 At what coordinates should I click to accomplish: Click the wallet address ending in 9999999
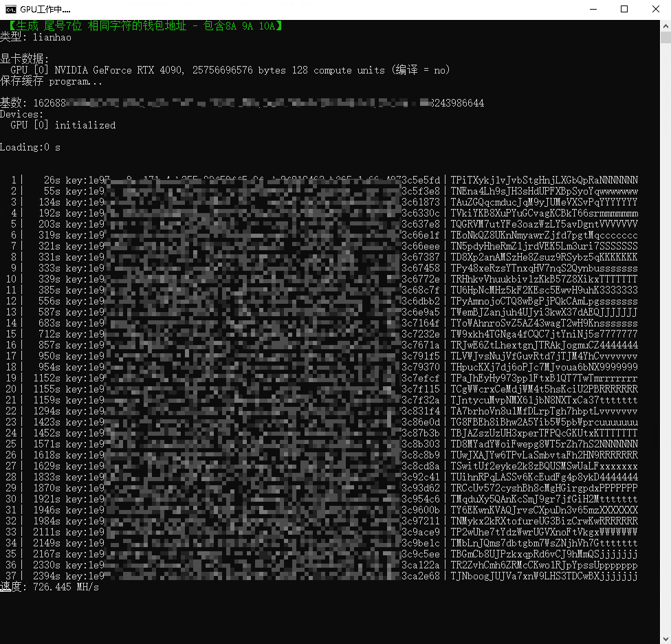pos(544,367)
